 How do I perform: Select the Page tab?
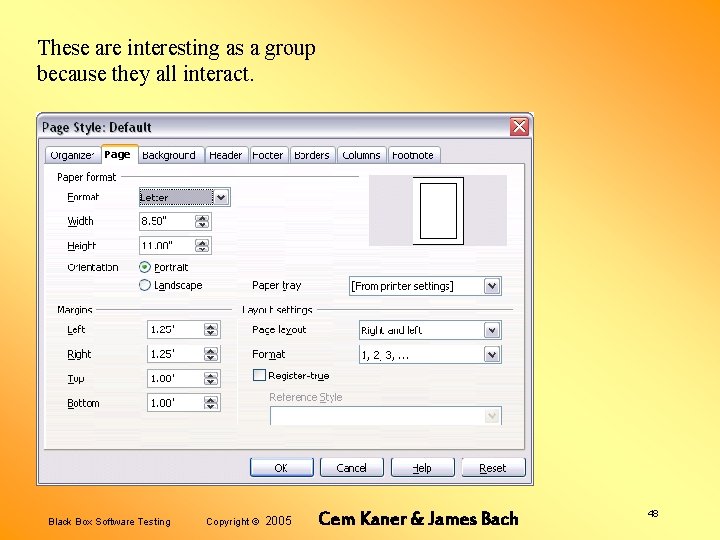118,154
